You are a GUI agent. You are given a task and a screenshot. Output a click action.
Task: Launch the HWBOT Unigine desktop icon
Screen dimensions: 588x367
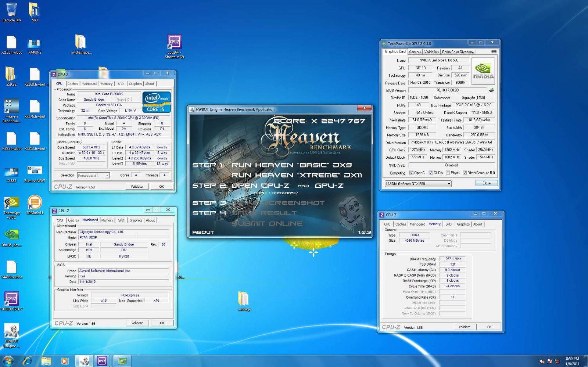click(x=11, y=335)
